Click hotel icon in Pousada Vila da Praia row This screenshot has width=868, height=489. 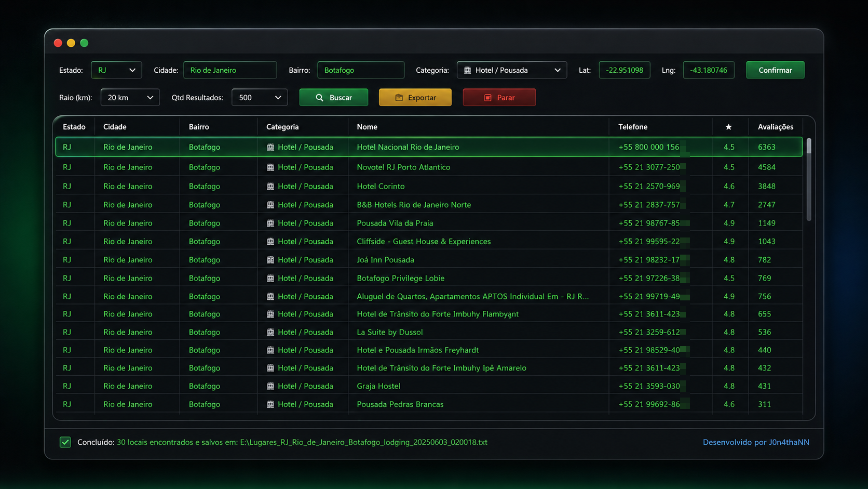coord(270,223)
